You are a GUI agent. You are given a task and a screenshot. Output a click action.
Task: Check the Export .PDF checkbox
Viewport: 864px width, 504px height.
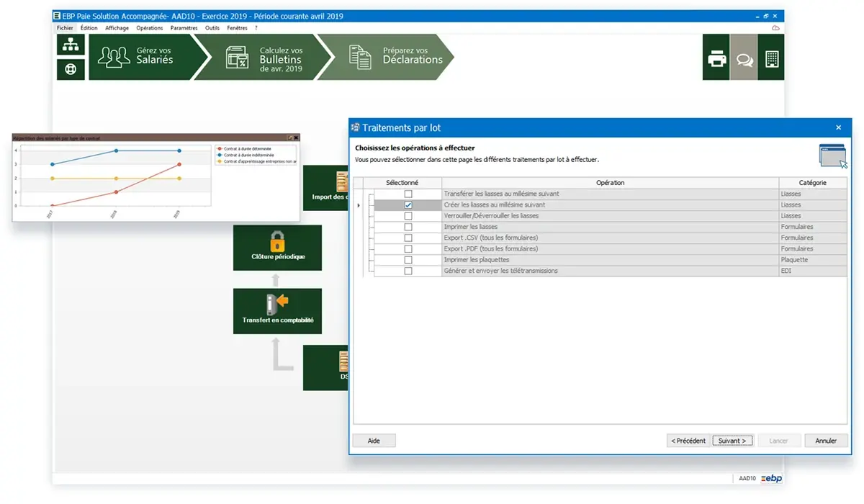coord(408,249)
